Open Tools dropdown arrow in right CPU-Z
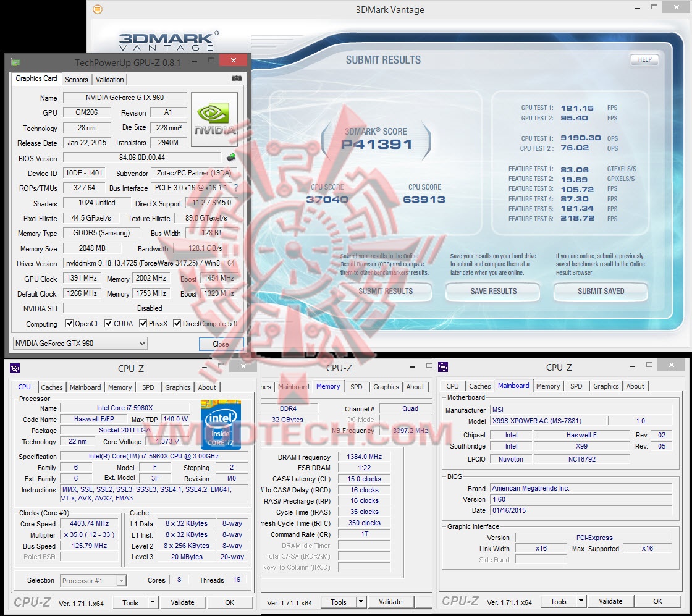The width and height of the screenshot is (692, 616). pyautogui.click(x=581, y=601)
